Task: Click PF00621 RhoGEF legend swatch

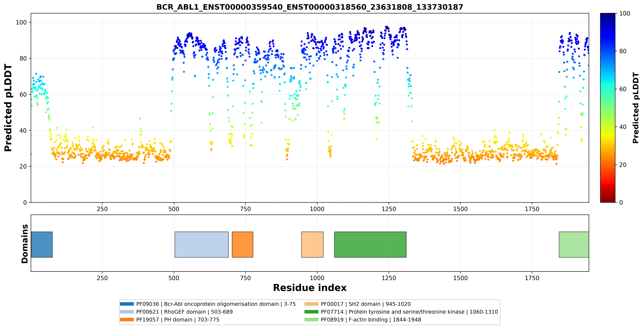Action: tap(127, 312)
